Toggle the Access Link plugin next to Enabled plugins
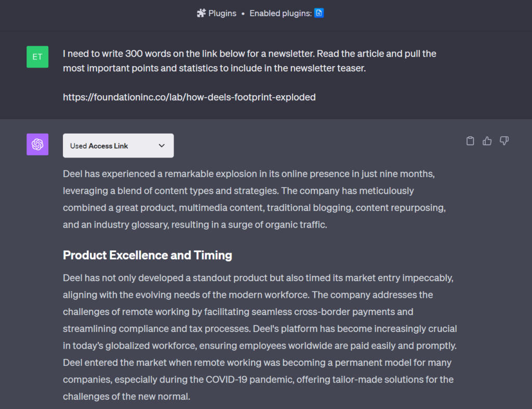This screenshot has height=409, width=532. (318, 13)
